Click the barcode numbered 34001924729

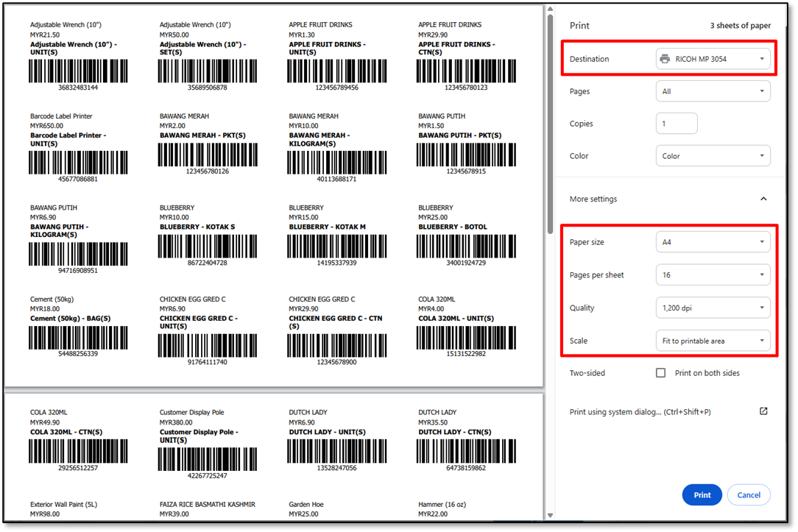pos(466,247)
